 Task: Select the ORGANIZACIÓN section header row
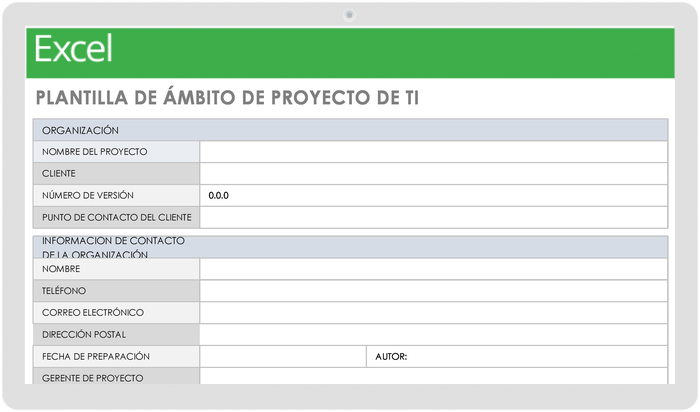(350, 130)
